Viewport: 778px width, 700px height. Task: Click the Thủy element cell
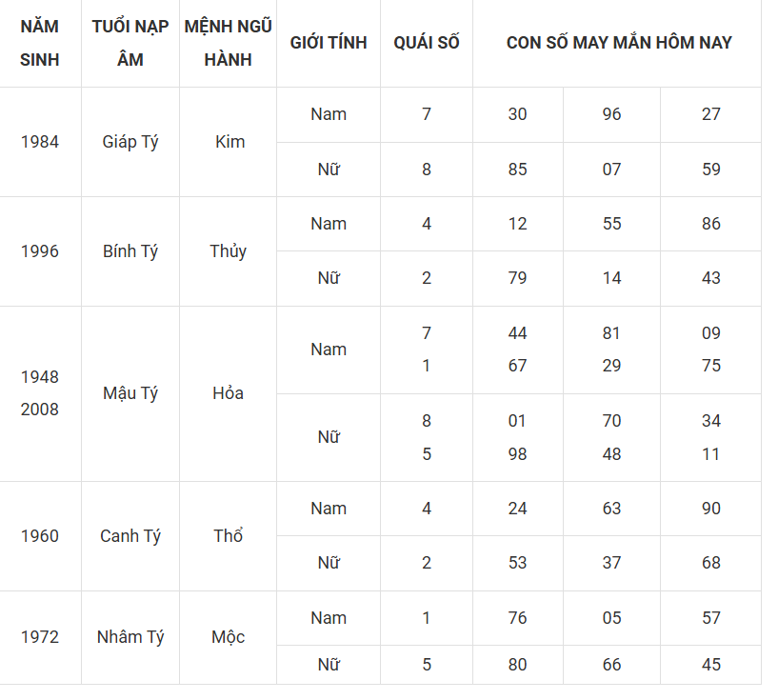coord(229,251)
